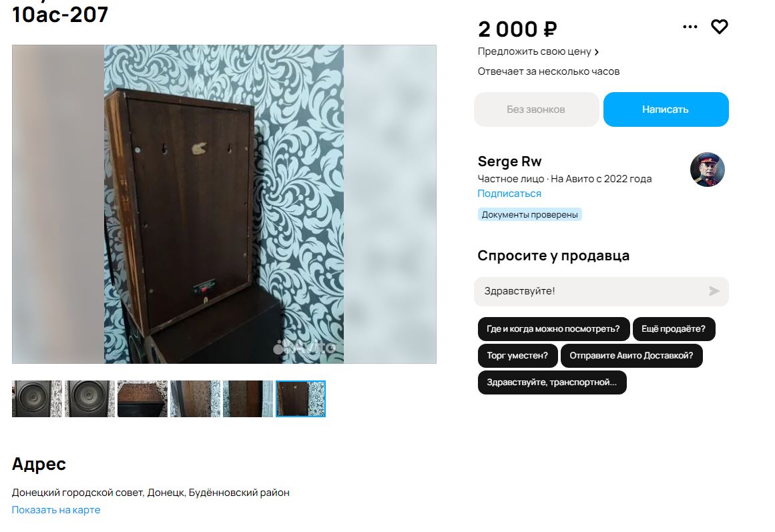Choose 'Отправите Авито Доставкой?' chip
Image resolution: width=775 pixels, height=532 pixels.
(631, 356)
